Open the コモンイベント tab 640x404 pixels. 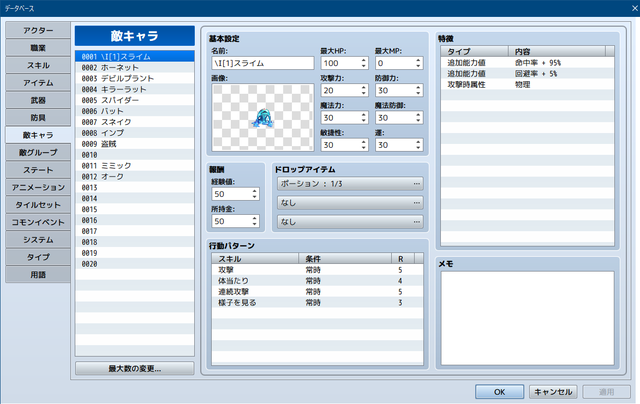[x=38, y=222]
